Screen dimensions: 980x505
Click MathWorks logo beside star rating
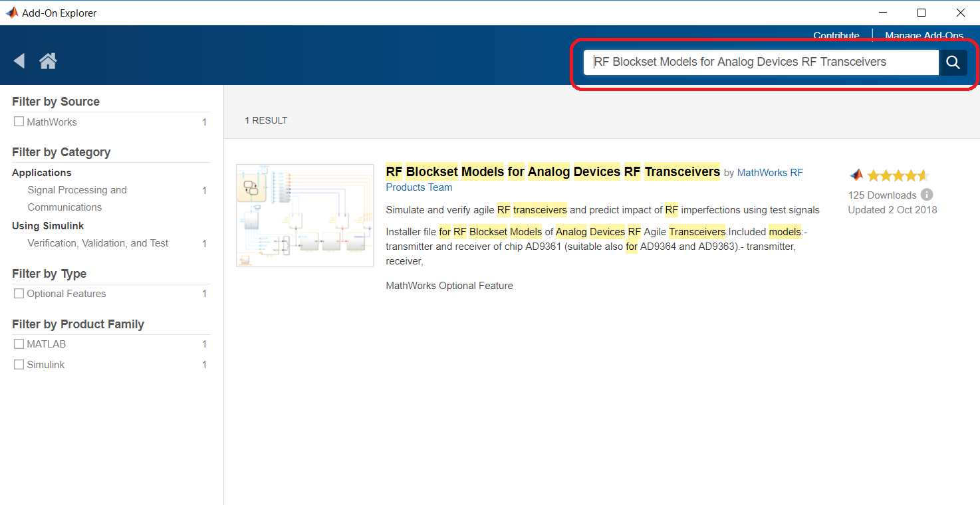click(x=856, y=175)
